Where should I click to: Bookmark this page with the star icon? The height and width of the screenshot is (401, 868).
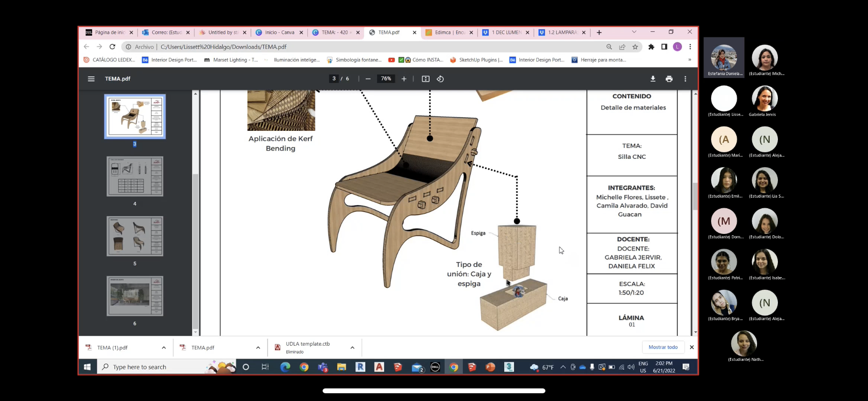[635, 47]
